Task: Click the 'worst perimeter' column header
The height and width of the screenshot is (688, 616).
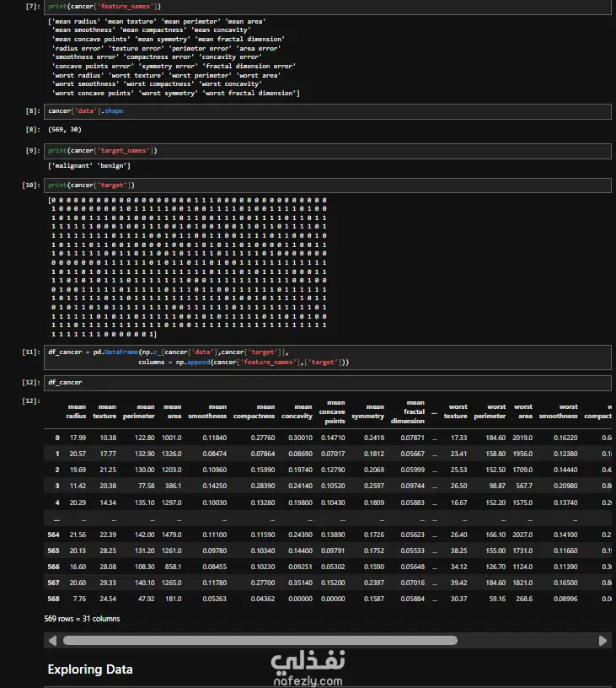Action: 490,411
